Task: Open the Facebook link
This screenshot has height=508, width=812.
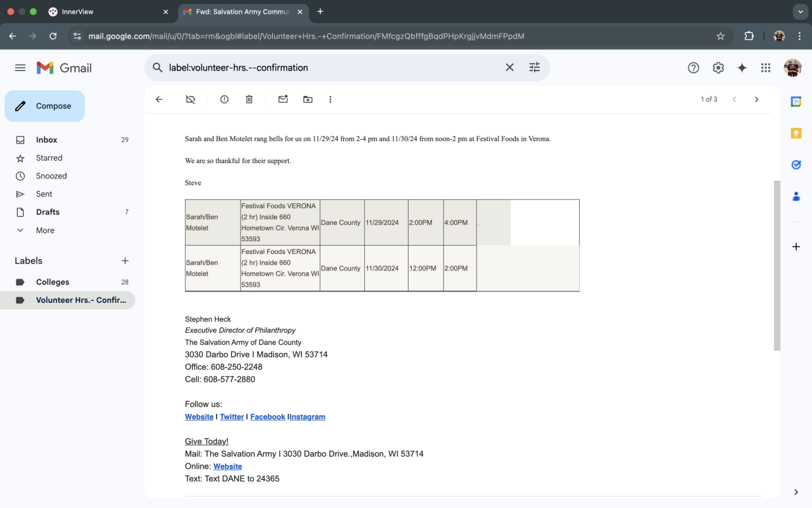Action: coord(268,417)
